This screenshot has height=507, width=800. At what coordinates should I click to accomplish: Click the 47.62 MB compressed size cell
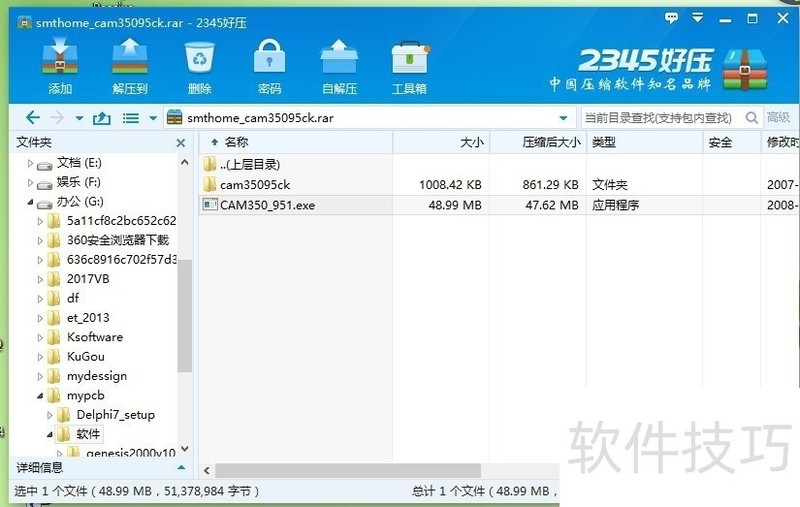point(552,205)
